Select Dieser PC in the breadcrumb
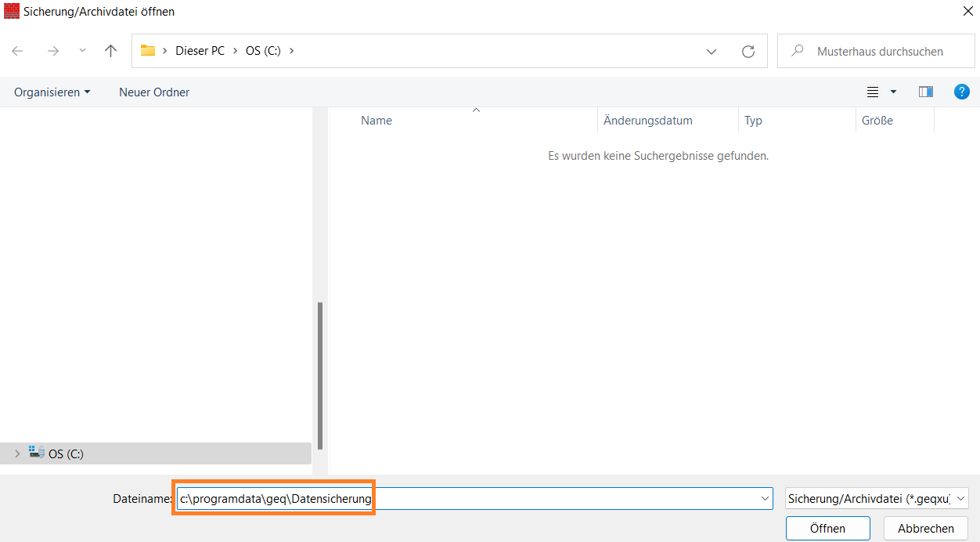The width and height of the screenshot is (980, 542). click(x=200, y=50)
